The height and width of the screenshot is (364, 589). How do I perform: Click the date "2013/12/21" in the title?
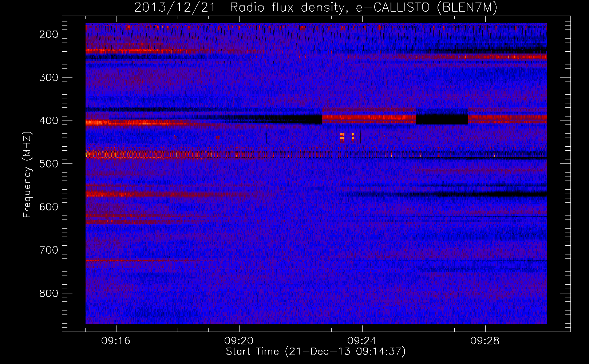tap(175, 8)
